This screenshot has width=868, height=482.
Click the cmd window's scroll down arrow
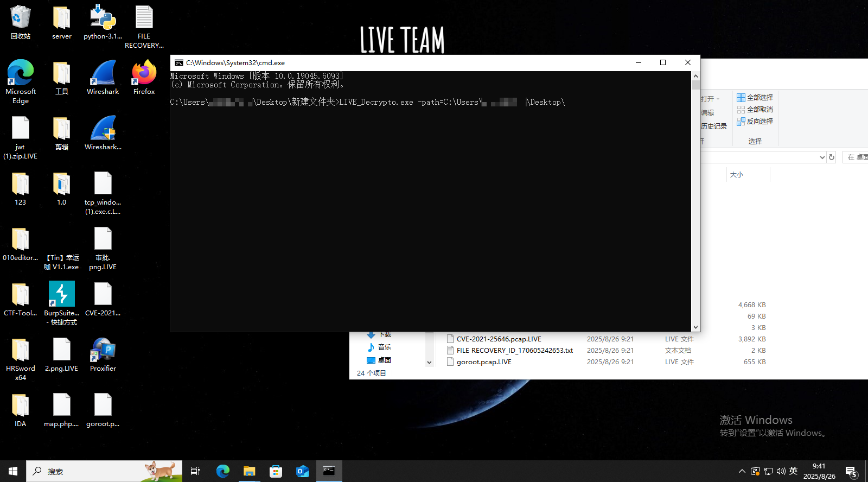tap(695, 327)
